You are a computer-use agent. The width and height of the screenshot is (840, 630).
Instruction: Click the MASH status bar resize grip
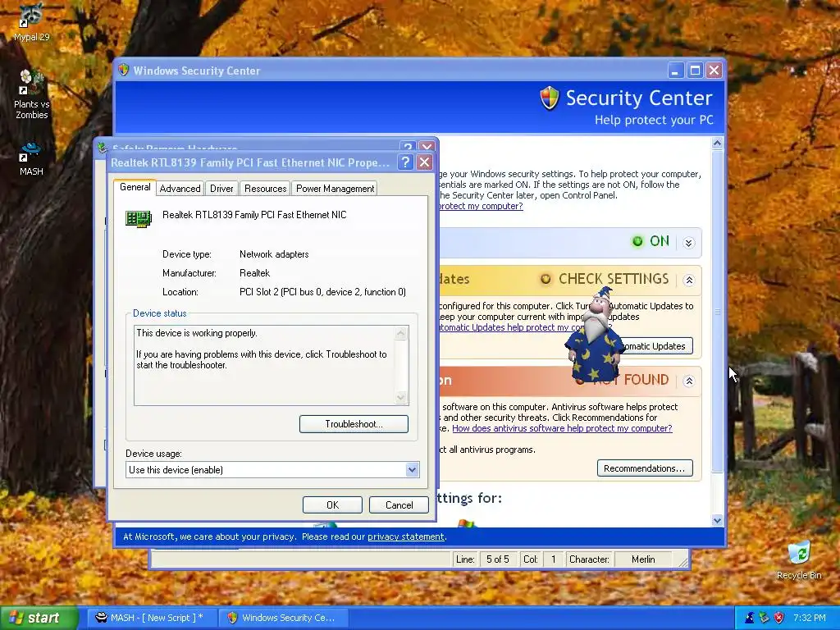pyautogui.click(x=682, y=561)
